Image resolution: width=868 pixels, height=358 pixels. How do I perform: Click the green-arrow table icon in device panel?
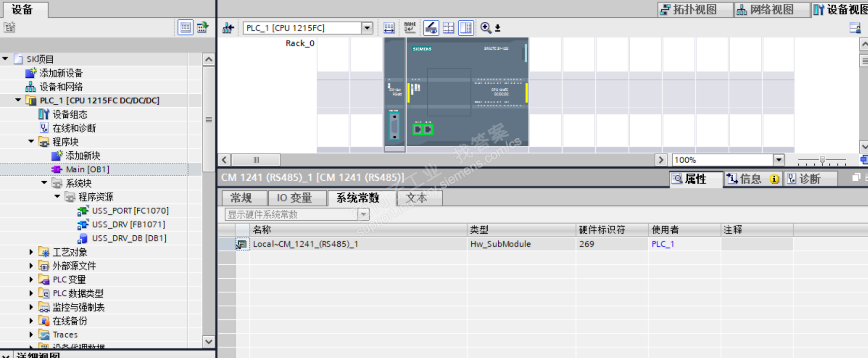click(203, 28)
